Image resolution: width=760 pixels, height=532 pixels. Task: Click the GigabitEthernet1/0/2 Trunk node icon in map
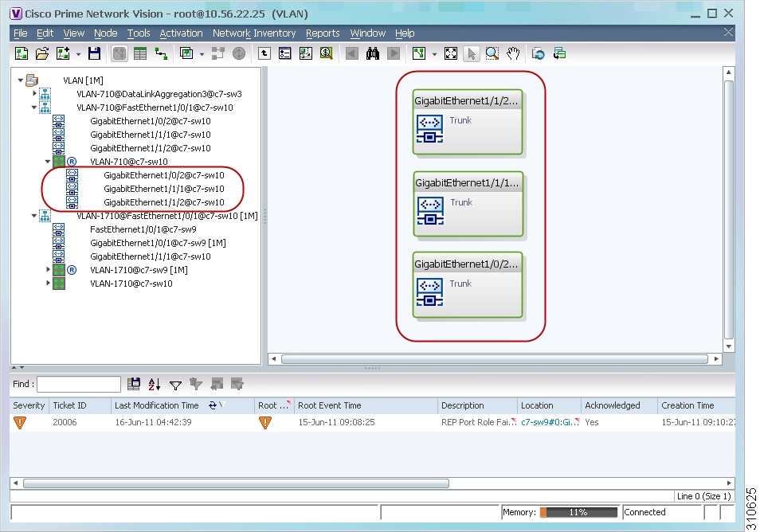[429, 291]
